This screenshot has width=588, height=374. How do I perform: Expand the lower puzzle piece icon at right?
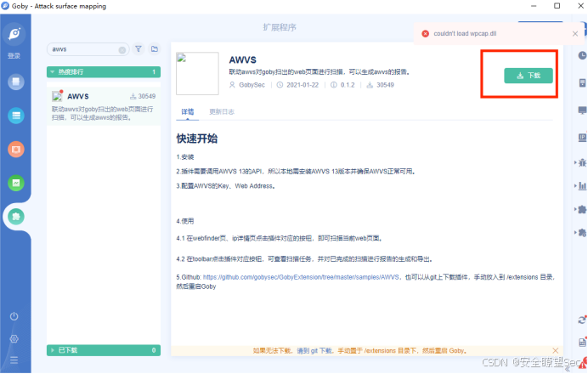581,233
